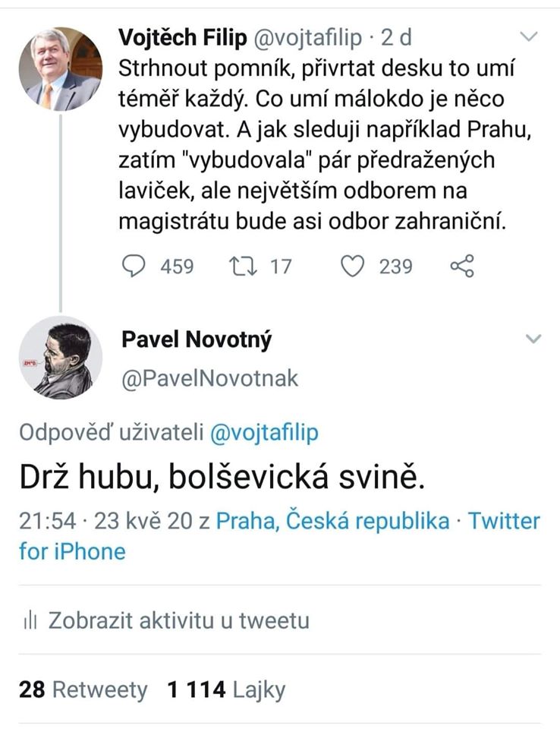Open Vojtěch Filip's profile picture
The width and height of the screenshot is (560, 729).
[61, 69]
